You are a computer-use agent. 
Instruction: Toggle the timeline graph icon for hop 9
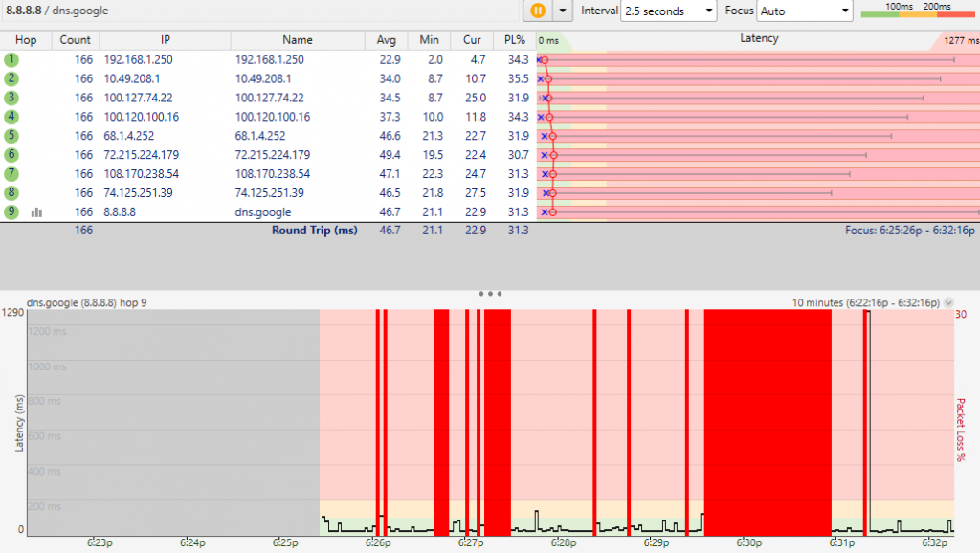click(x=36, y=212)
